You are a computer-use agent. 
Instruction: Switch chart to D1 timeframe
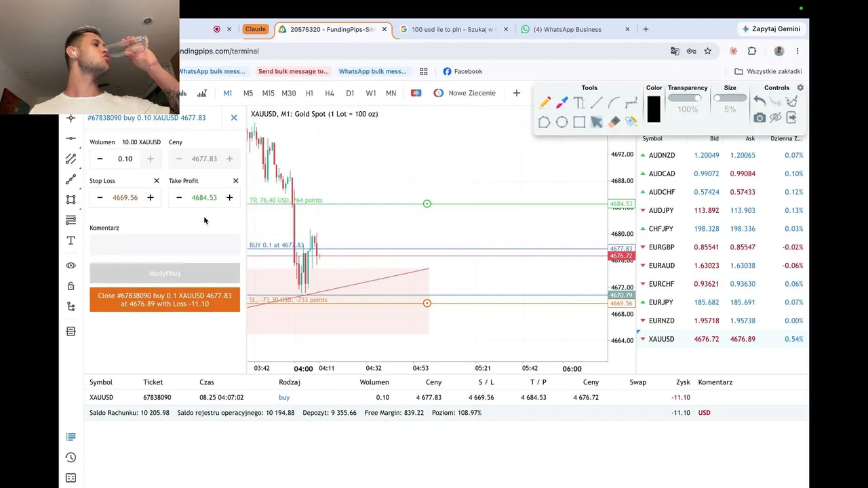click(350, 93)
